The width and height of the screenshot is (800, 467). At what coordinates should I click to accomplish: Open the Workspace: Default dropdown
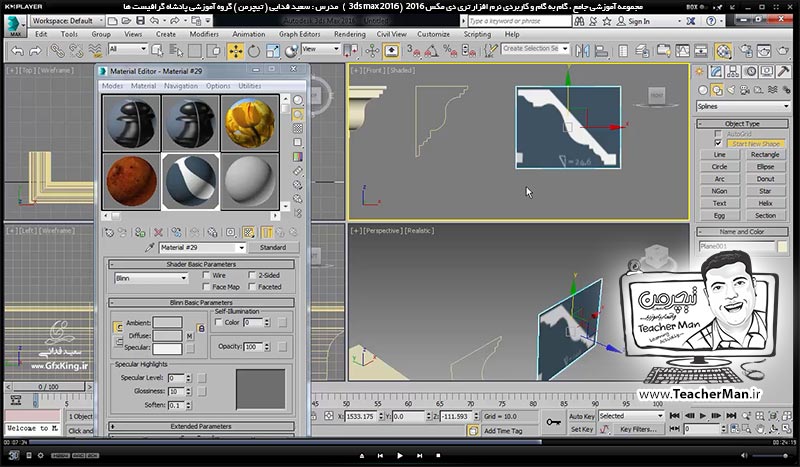pyautogui.click(x=66, y=21)
